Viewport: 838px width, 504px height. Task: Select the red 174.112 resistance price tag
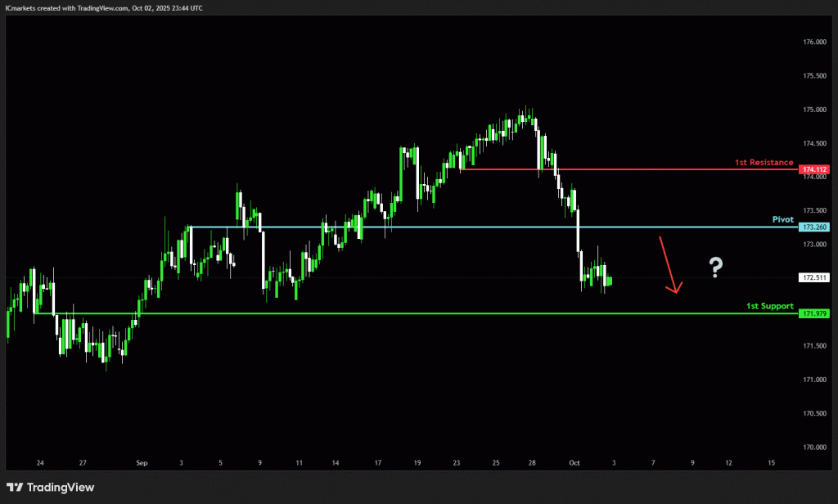[x=816, y=169]
